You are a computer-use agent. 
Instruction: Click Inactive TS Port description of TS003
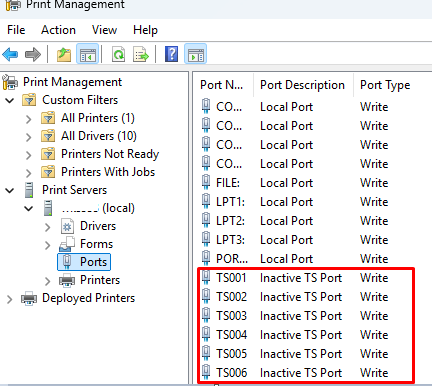(x=301, y=316)
